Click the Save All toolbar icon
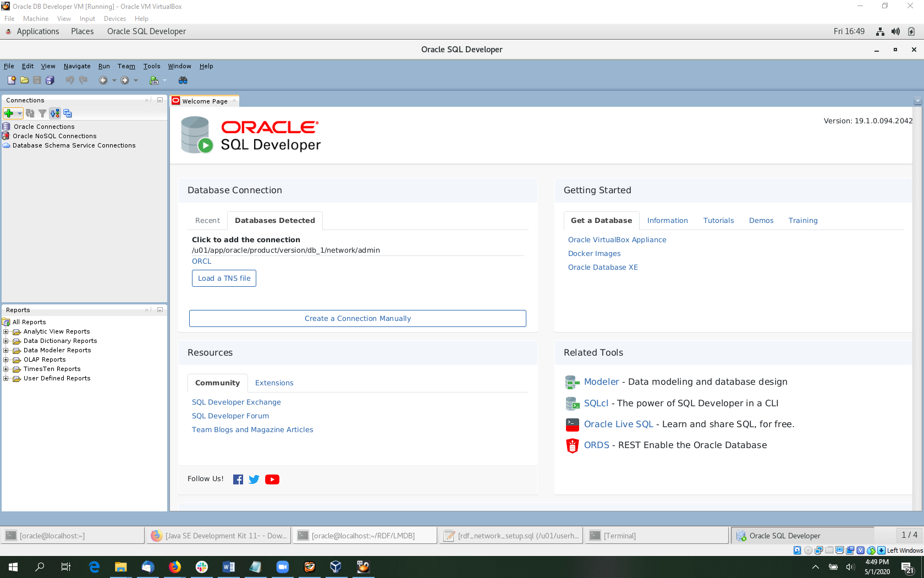 click(x=50, y=80)
